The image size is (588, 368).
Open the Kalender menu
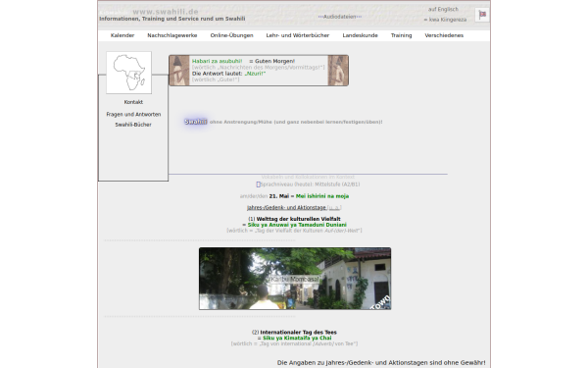point(122,35)
